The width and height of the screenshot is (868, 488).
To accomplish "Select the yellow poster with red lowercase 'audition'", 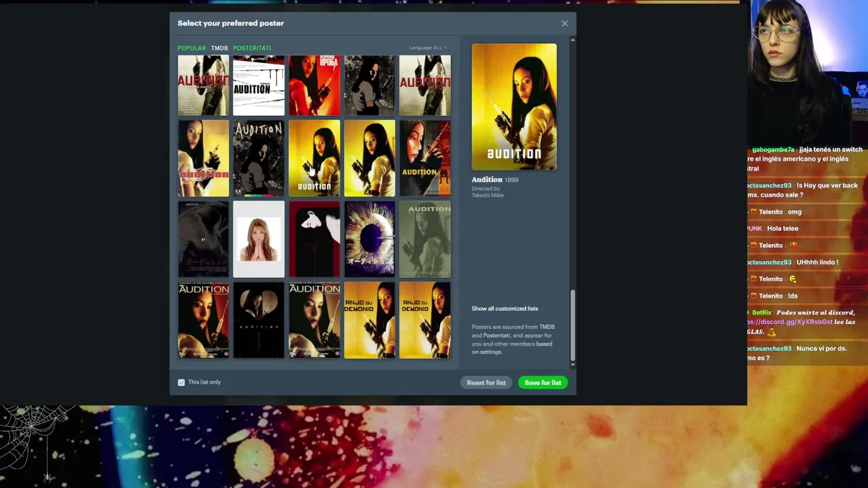I will (203, 159).
